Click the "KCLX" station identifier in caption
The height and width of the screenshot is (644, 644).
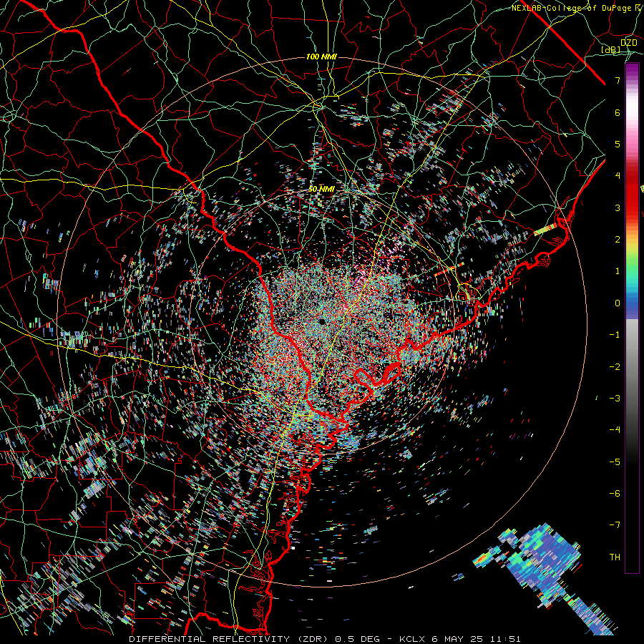point(412,639)
